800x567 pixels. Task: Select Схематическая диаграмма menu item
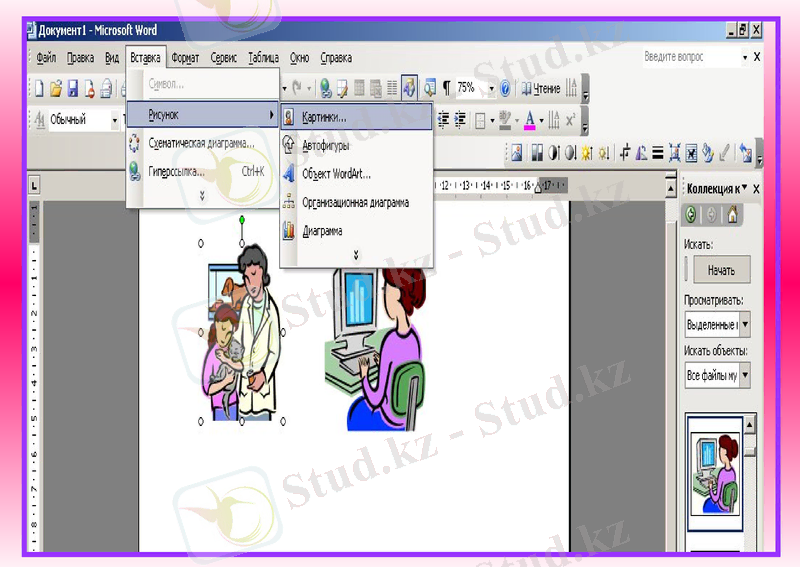point(203,143)
